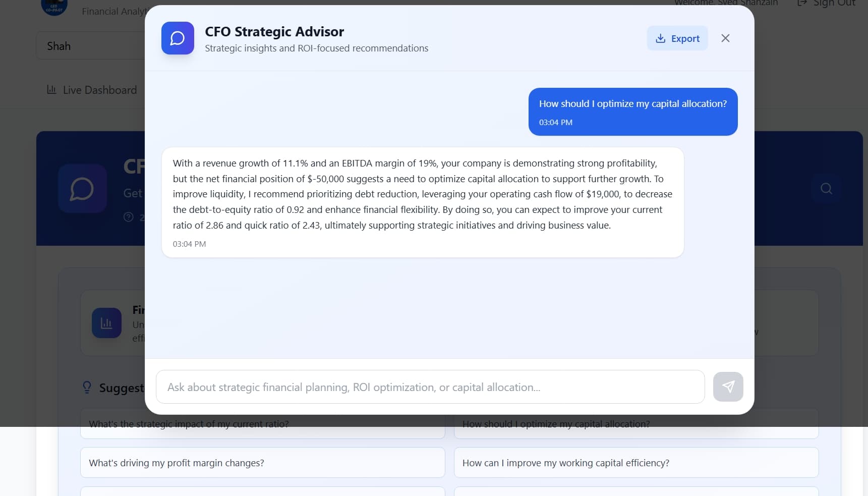Click the Live Dashboard bar chart icon

(x=51, y=90)
